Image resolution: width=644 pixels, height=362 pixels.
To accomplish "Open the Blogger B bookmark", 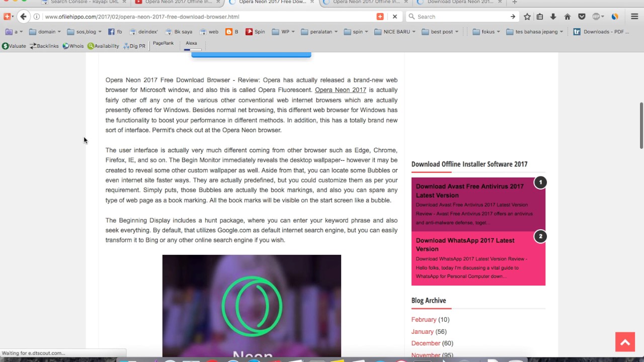I will click(232, 32).
